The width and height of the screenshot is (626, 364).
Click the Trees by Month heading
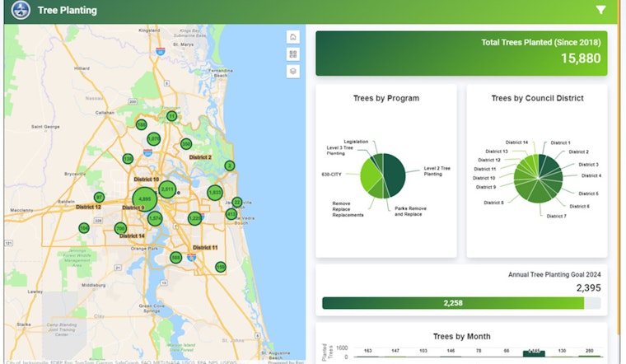[462, 337]
